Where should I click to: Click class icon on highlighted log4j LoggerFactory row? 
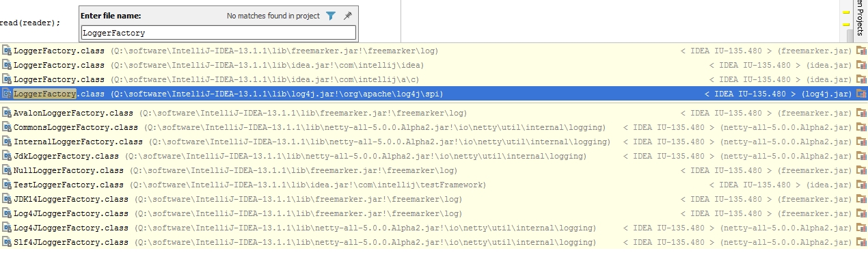7,94
